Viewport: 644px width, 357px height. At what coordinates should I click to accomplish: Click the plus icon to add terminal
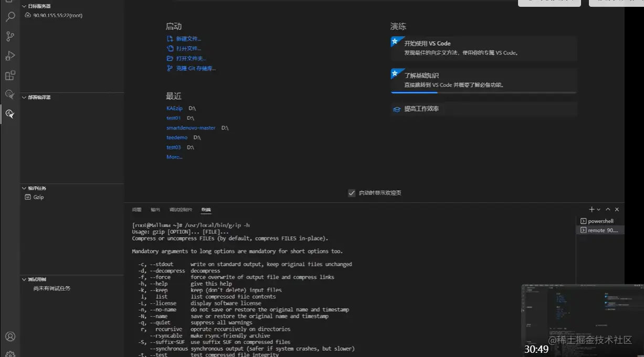(x=592, y=209)
